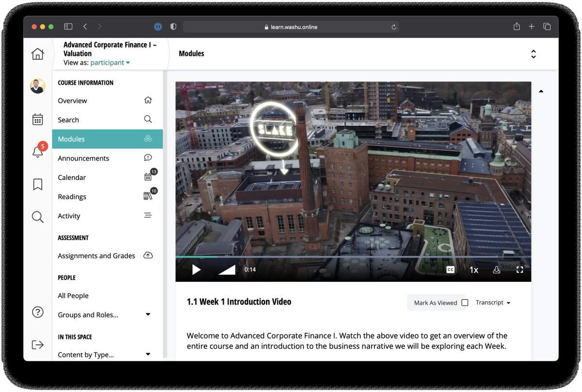Click the books icon with 10 badge
The height and width of the screenshot is (392, 582).
coord(150,195)
